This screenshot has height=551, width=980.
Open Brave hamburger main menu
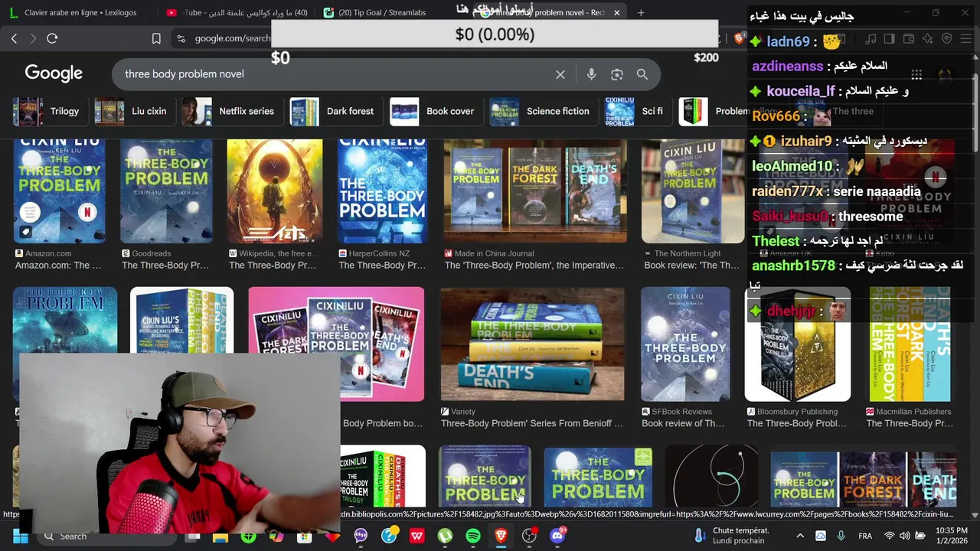965,38
